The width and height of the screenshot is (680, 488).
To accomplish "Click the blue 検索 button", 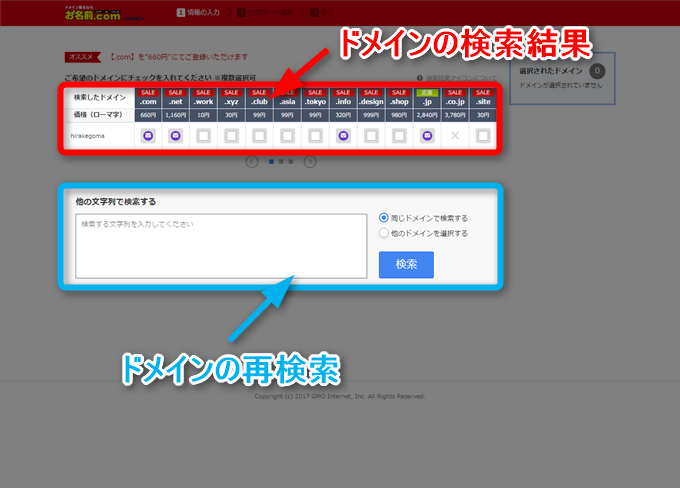I will [x=406, y=265].
